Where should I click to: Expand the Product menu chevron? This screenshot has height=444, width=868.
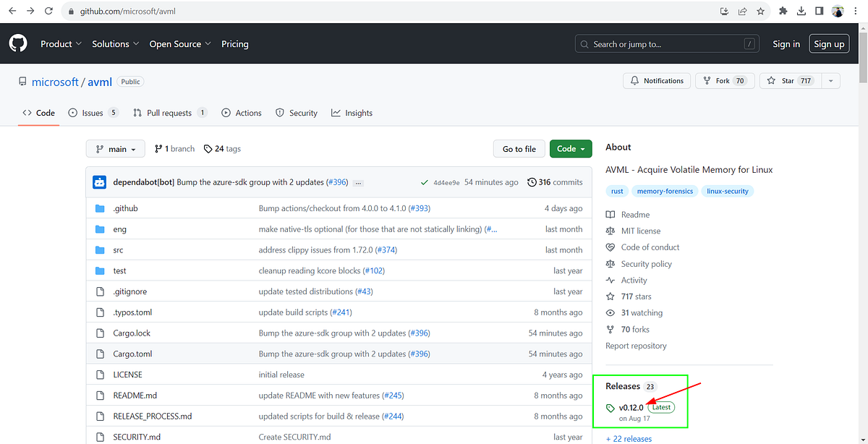coord(79,43)
